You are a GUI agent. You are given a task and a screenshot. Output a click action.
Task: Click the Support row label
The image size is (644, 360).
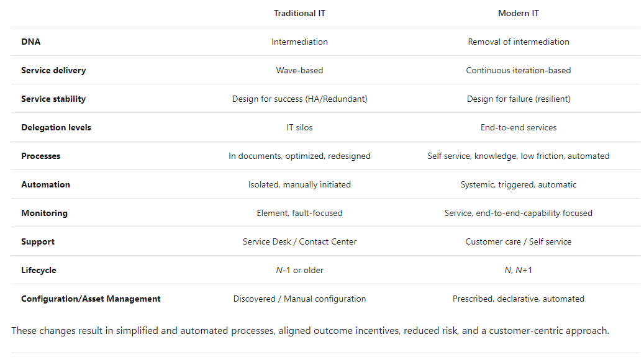tap(38, 241)
